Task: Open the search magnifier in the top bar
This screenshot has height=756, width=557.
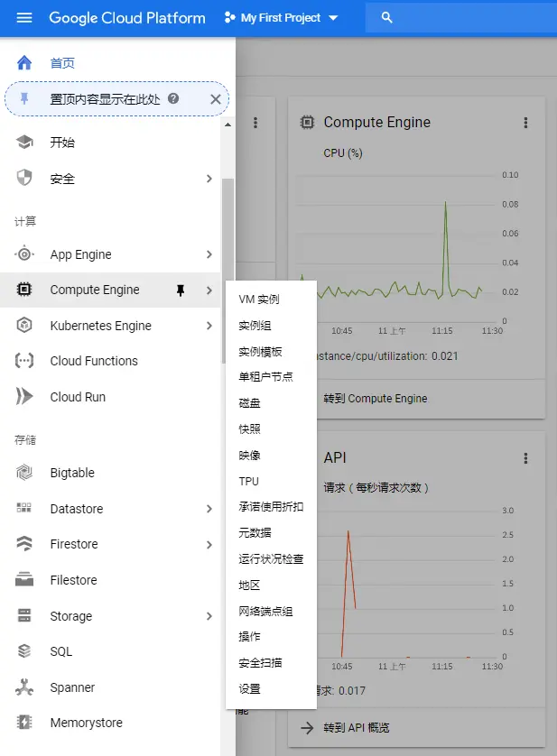Action: coord(386,18)
